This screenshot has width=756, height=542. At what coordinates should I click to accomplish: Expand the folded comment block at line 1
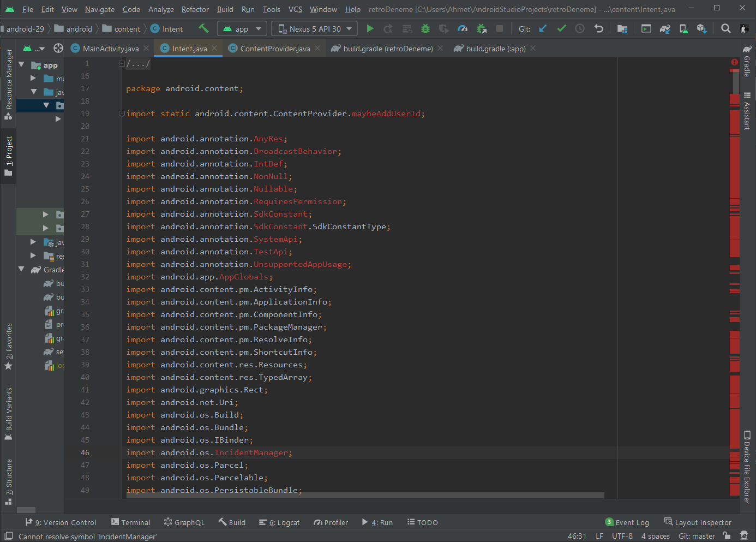pyautogui.click(x=122, y=64)
